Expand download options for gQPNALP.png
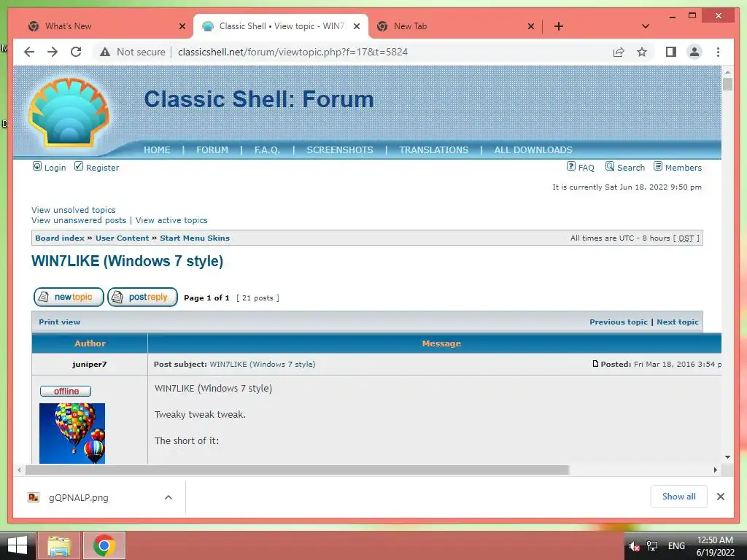Viewport: 747px width, 560px height. [169, 497]
